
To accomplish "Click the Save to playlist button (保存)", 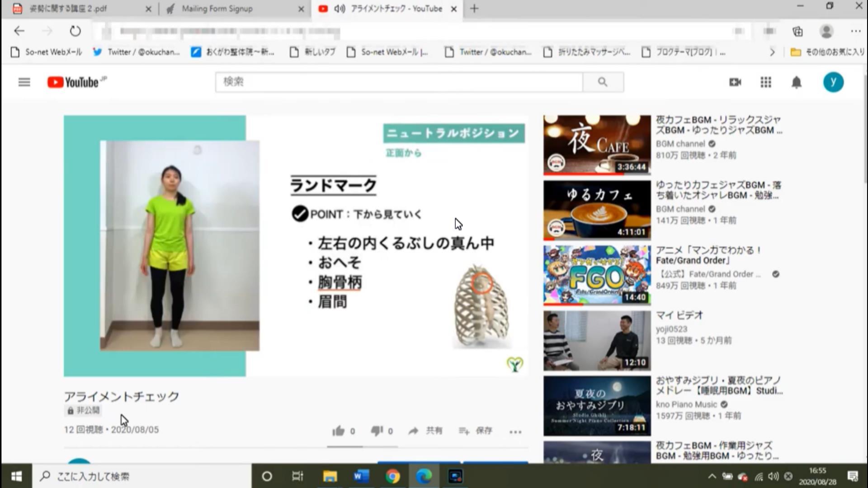I will (476, 431).
